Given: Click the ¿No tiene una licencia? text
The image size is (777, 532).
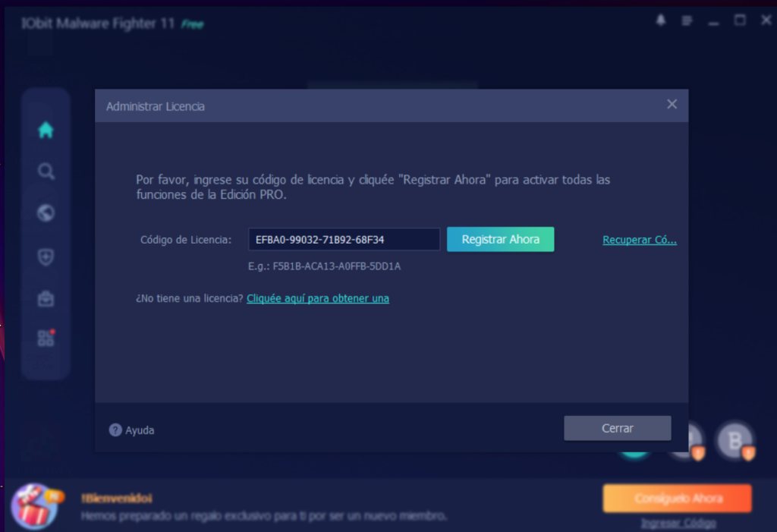Looking at the screenshot, I should 189,298.
